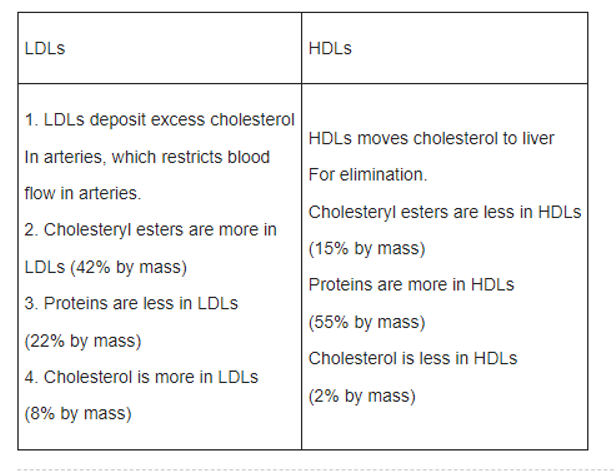
Task: Click "HDLs moves cholesterol to liver" line
Action: [x=432, y=138]
